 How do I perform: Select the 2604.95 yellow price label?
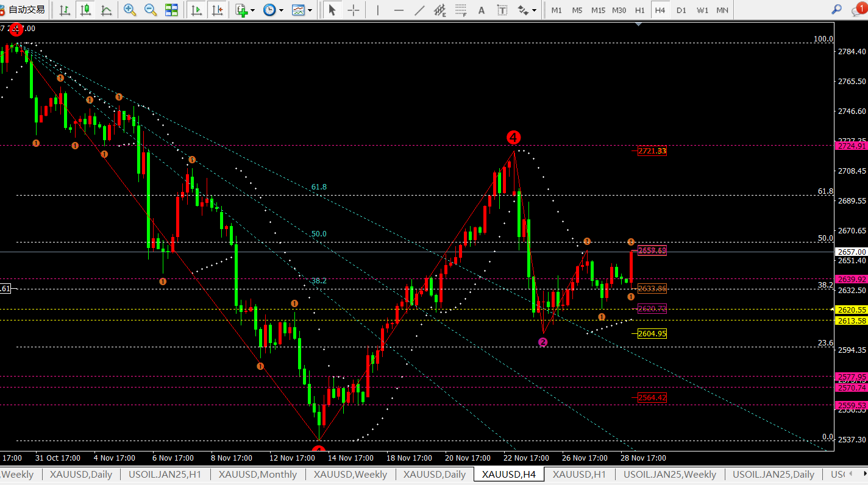[x=652, y=333]
